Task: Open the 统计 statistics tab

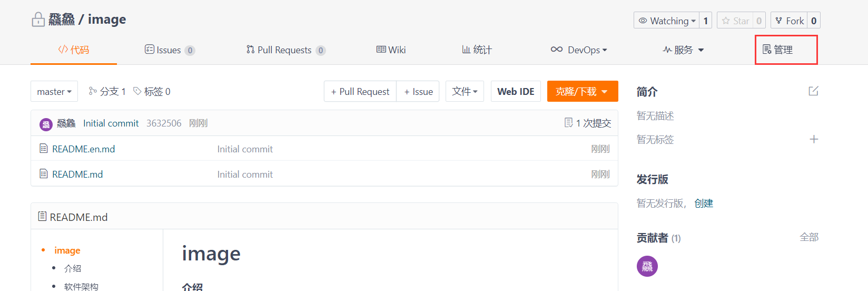Action: [477, 50]
